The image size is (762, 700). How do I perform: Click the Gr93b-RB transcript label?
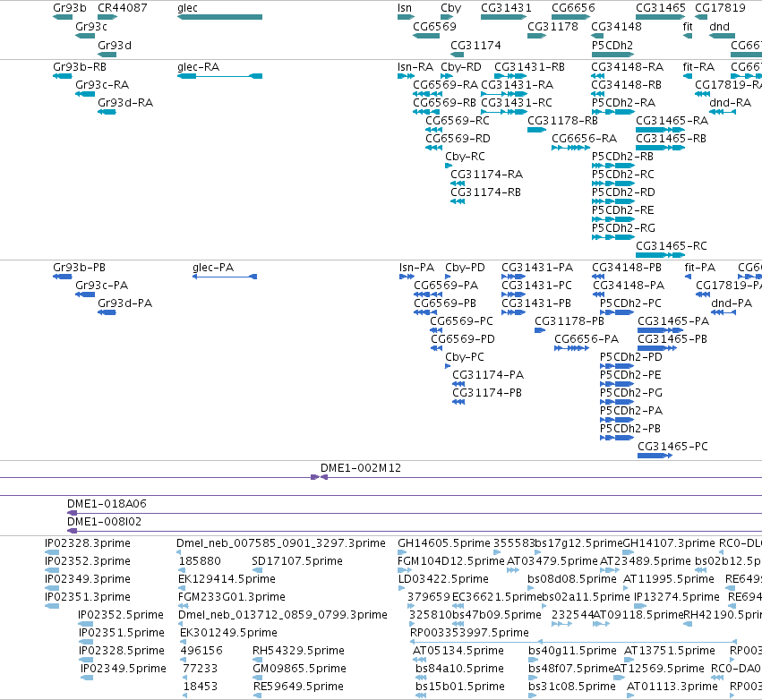[79, 66]
